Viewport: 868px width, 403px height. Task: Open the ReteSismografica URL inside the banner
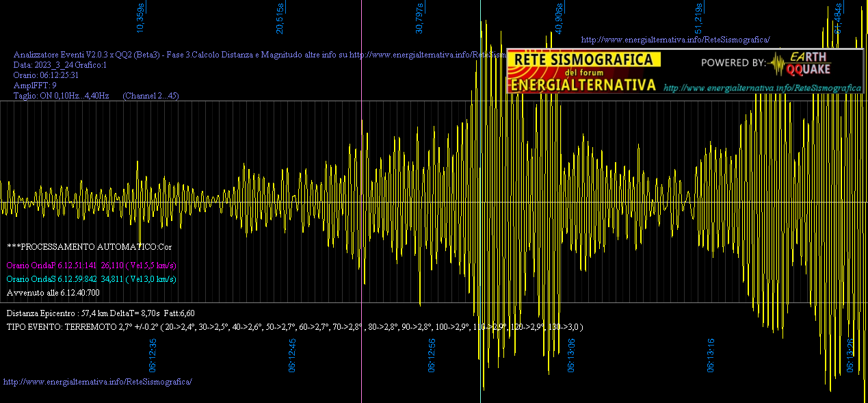tap(762, 88)
